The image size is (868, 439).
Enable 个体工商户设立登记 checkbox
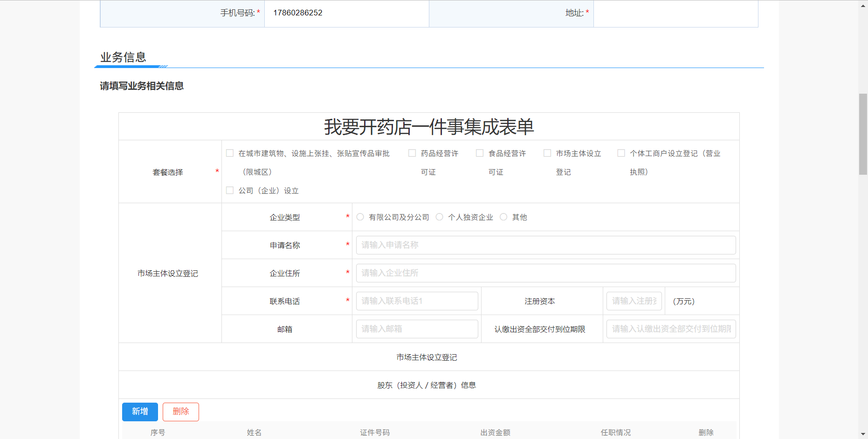pos(621,153)
